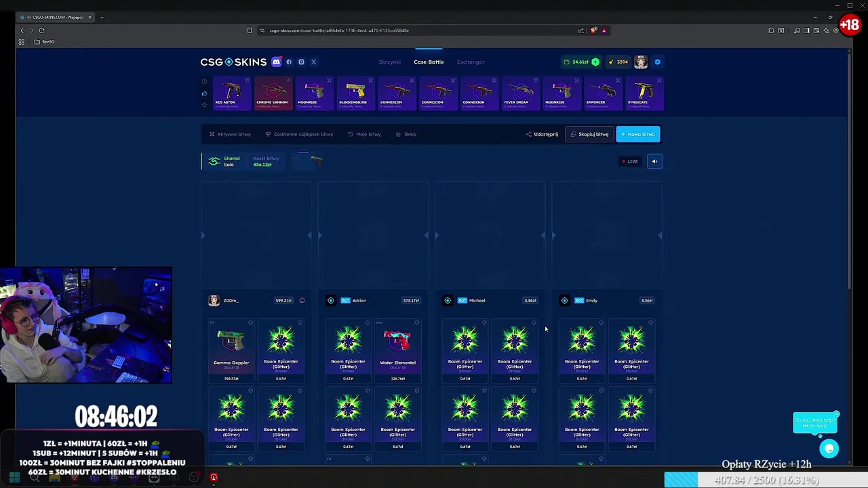Click the 3394 coins balance
The height and width of the screenshot is (488, 868).
618,62
